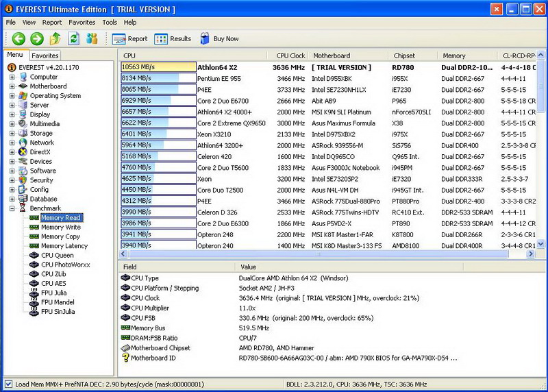Click the Report toolbar button

(130, 39)
